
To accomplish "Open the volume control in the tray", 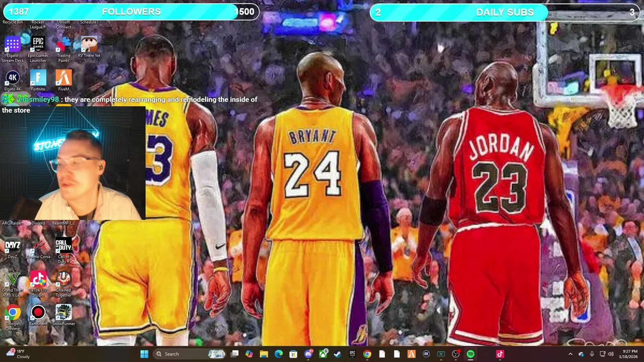I will [611, 354].
